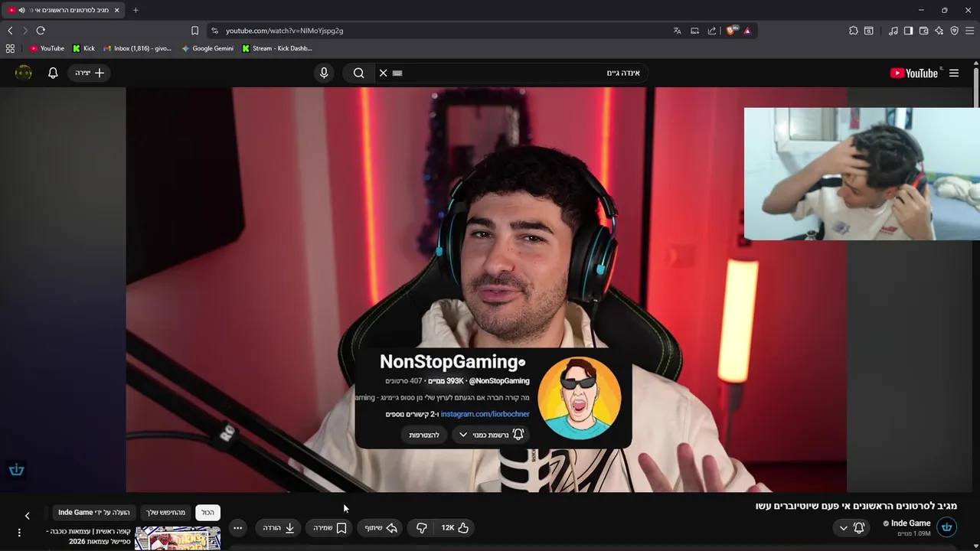Like the video showing 12K
This screenshot has width=980, height=551.
tap(455, 528)
